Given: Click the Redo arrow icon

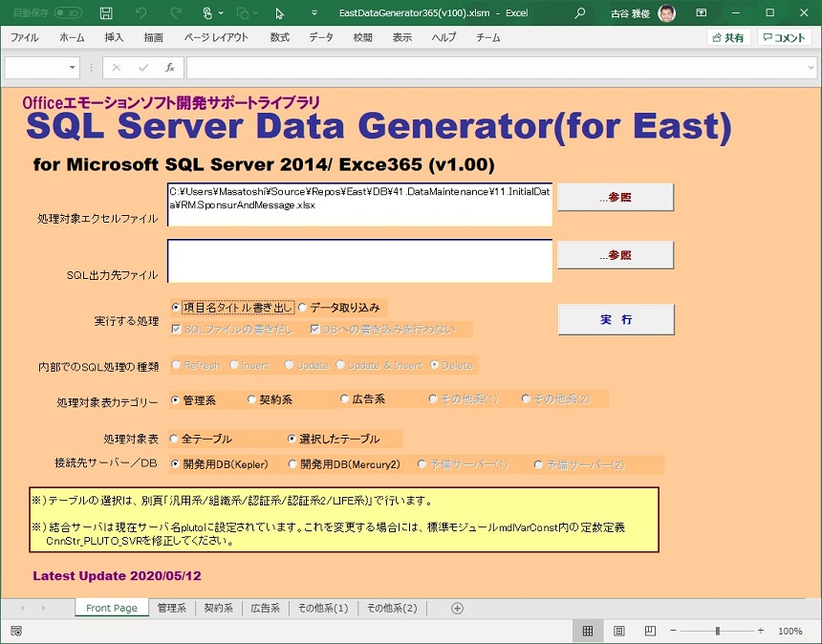Looking at the screenshot, I should pos(176,13).
